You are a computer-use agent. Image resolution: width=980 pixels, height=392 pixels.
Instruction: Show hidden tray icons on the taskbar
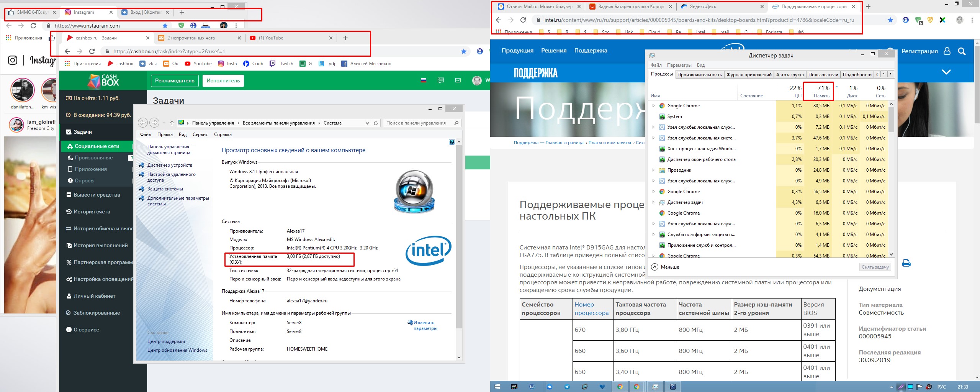[x=892, y=387]
